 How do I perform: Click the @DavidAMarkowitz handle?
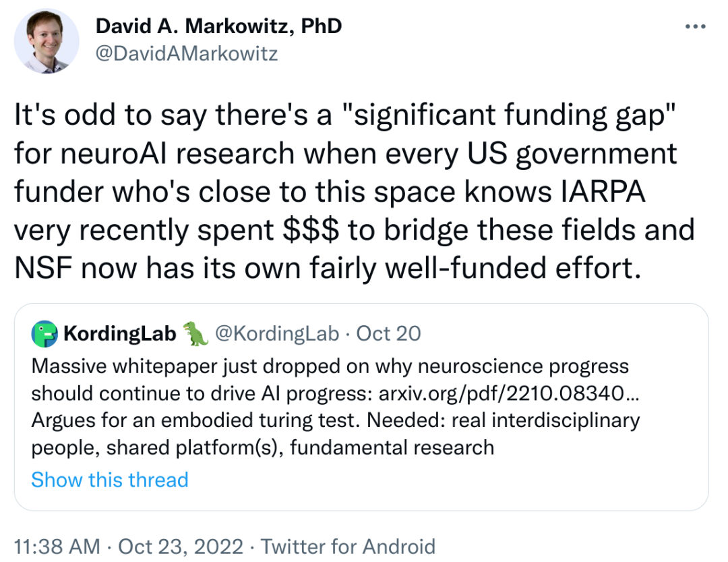[x=186, y=53]
